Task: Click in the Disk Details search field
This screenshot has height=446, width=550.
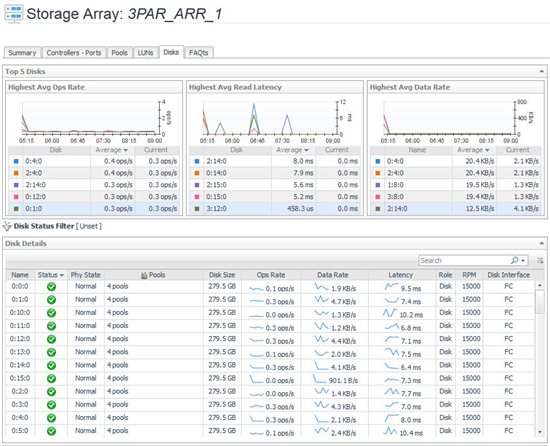Action: pos(464,261)
